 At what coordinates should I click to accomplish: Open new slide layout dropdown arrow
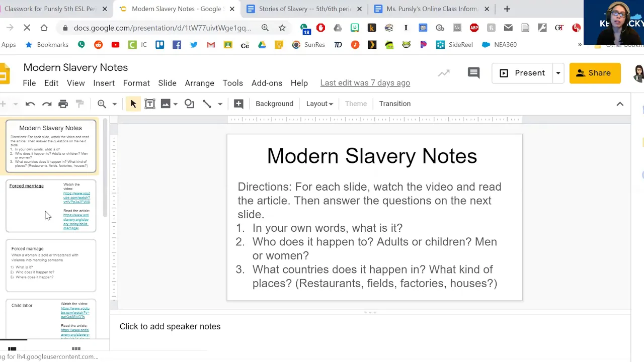(x=15, y=104)
